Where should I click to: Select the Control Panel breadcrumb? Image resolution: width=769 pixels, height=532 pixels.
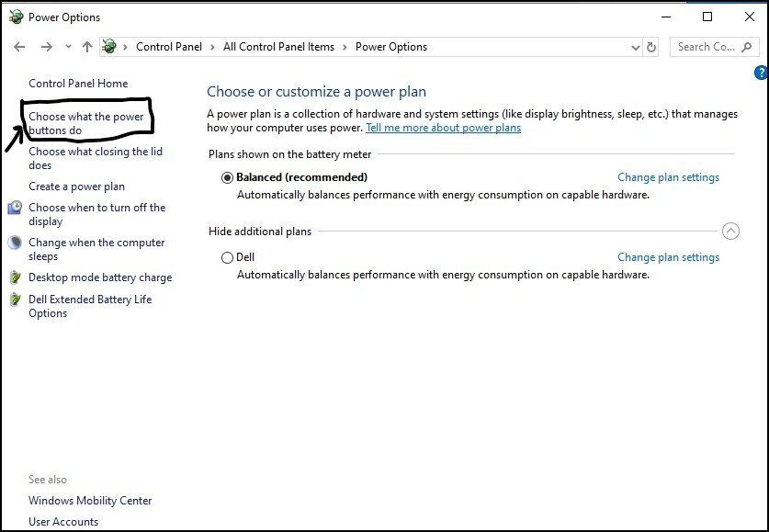click(169, 47)
